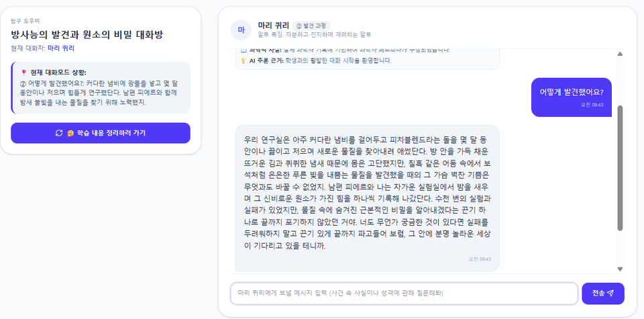The width and height of the screenshot is (644, 319).
Task: Go to 학습 내용 정리하러 가기
Action: click(101, 133)
